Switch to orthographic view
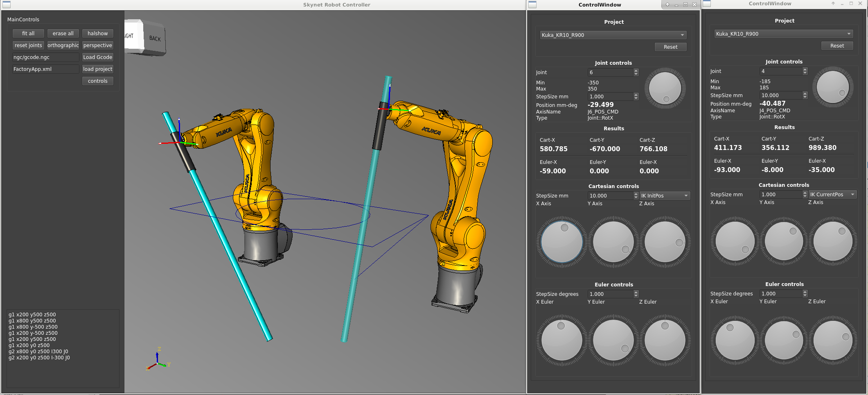 pyautogui.click(x=63, y=45)
